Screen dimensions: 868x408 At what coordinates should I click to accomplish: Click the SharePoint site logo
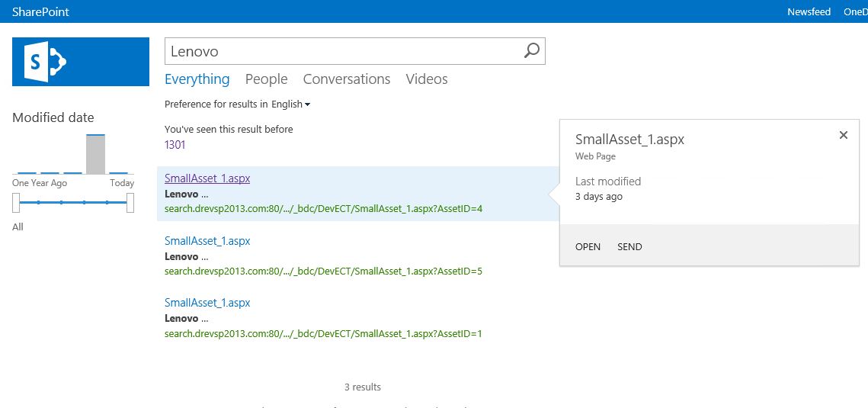81,62
